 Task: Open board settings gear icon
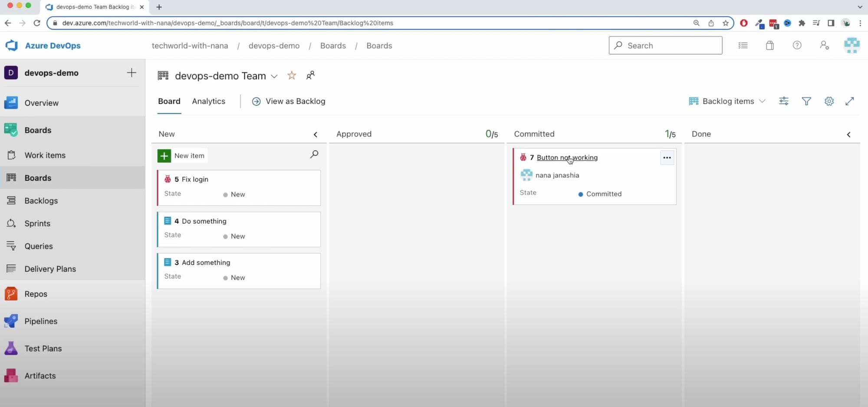coord(829,101)
